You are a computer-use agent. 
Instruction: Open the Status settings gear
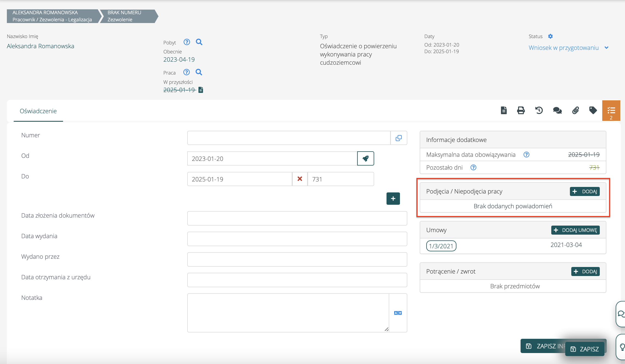click(x=550, y=36)
